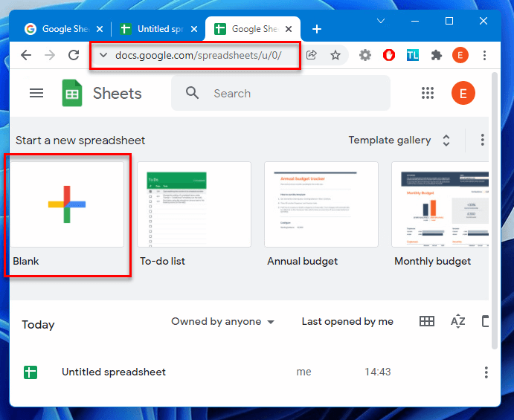Click the owner 'me' in file row
The image size is (514, 420).
(303, 372)
